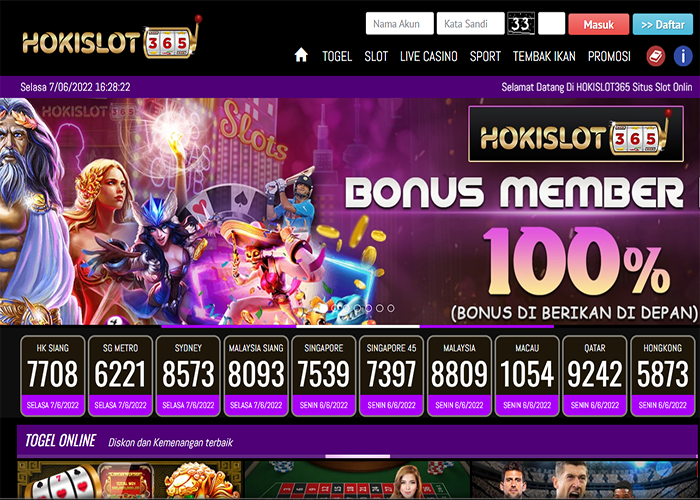This screenshot has width=700, height=500.
Task: Open the PROMOSI menu item
Action: coord(609,56)
